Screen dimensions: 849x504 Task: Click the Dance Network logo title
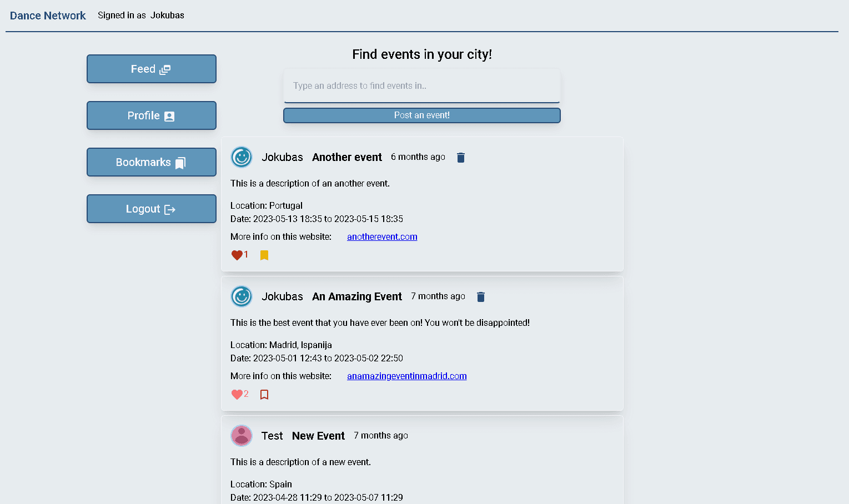pyautogui.click(x=48, y=16)
